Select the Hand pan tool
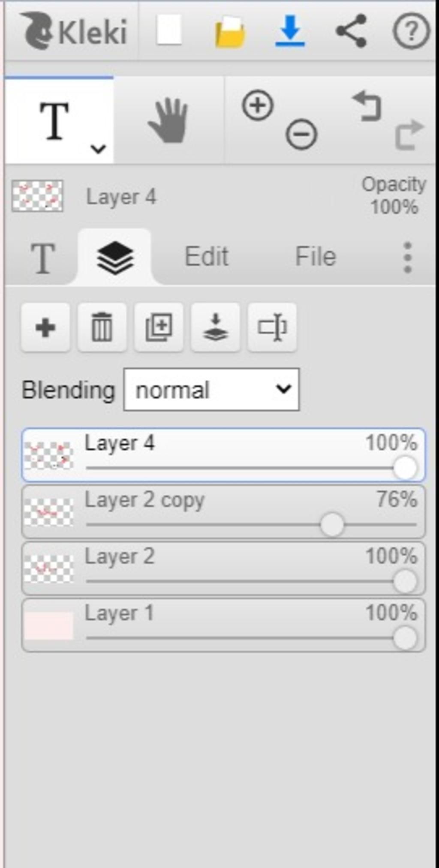The width and height of the screenshot is (439, 868). (x=168, y=120)
